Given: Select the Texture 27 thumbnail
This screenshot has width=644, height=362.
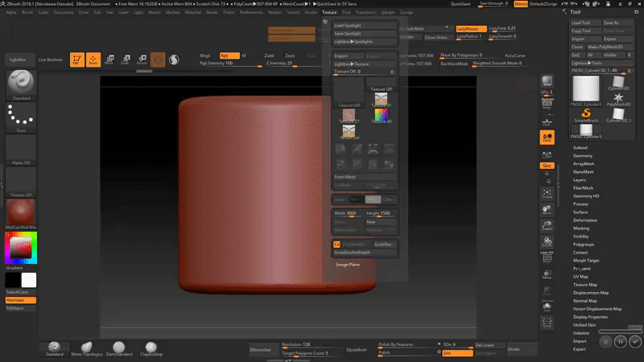Looking at the screenshot, I should click(x=349, y=116).
